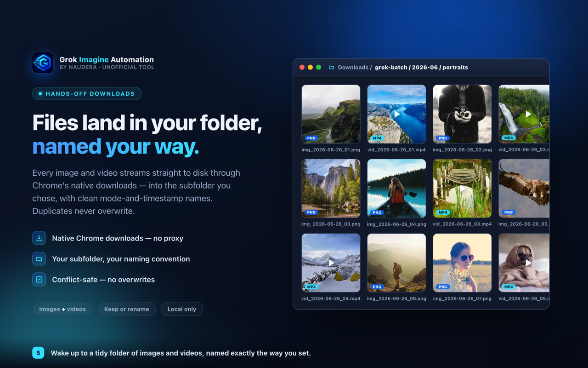The width and height of the screenshot is (588, 368).
Task: Maximize the window with green button
Action: point(318,67)
